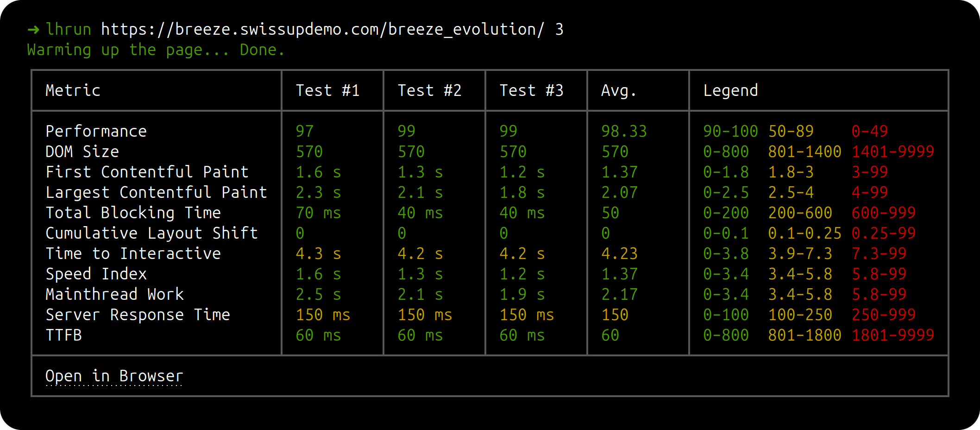Click the red '7.3-99' legend range
The width and height of the screenshot is (980, 430).
(879, 253)
